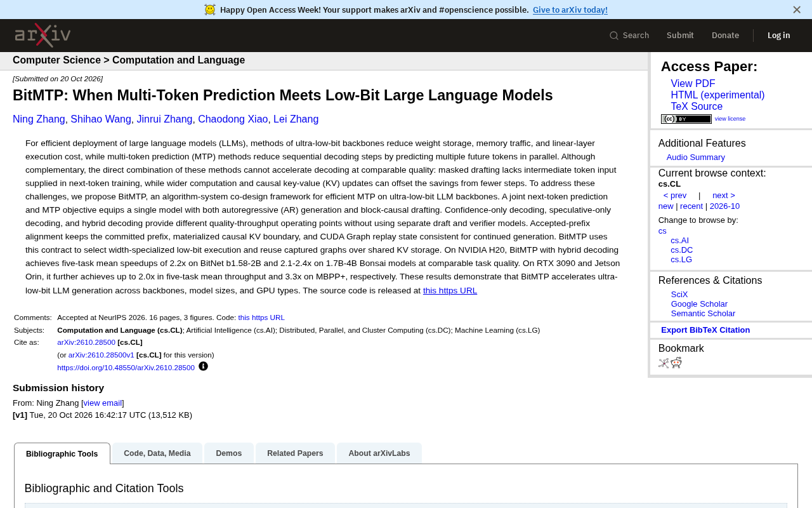Switch to Code, Data, Media tab
The image size is (812, 508).
[x=157, y=453]
